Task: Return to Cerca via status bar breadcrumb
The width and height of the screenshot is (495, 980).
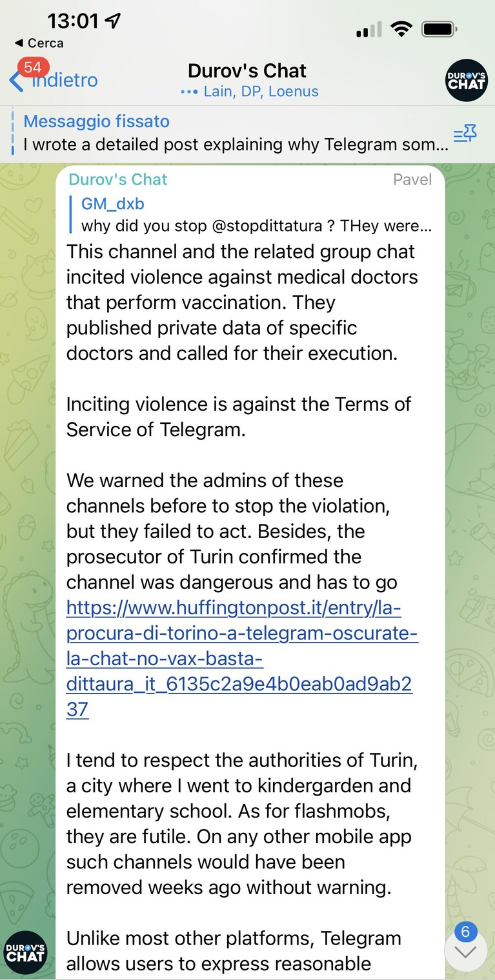Action: 39,43
